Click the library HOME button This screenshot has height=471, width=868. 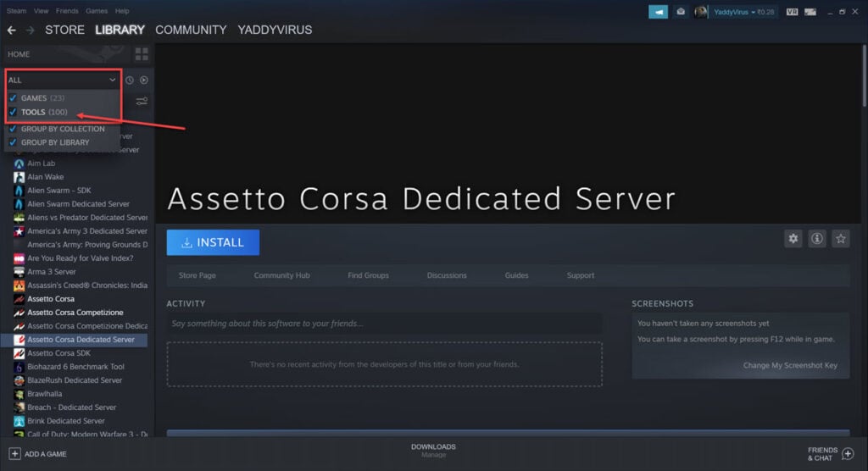[x=19, y=54]
